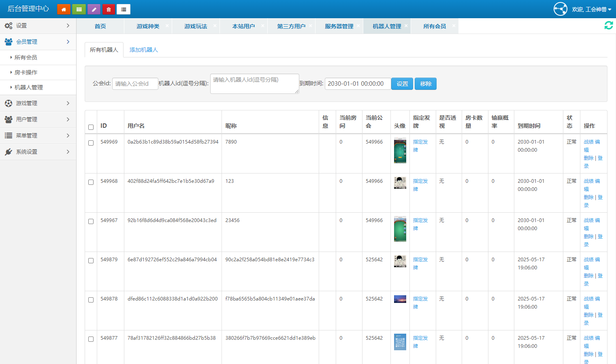Click the green grid icon button
The height and width of the screenshot is (364, 616).
pyautogui.click(x=79, y=9)
